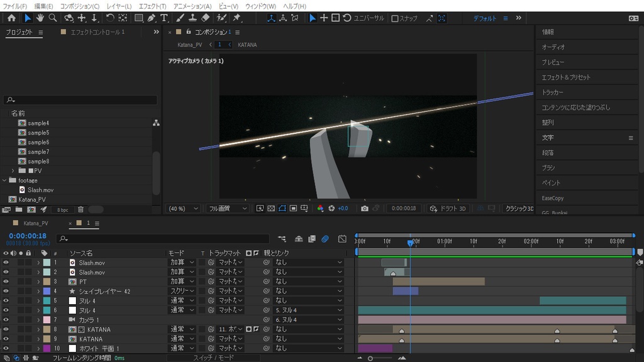Enable motion blur icon in timeline header
Screen dimensions: 644x362
coord(325,239)
